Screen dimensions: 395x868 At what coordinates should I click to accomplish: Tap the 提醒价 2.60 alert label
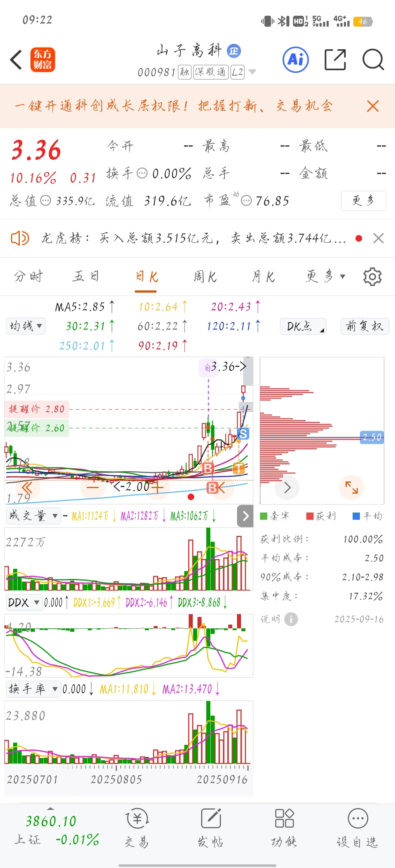pos(37,428)
